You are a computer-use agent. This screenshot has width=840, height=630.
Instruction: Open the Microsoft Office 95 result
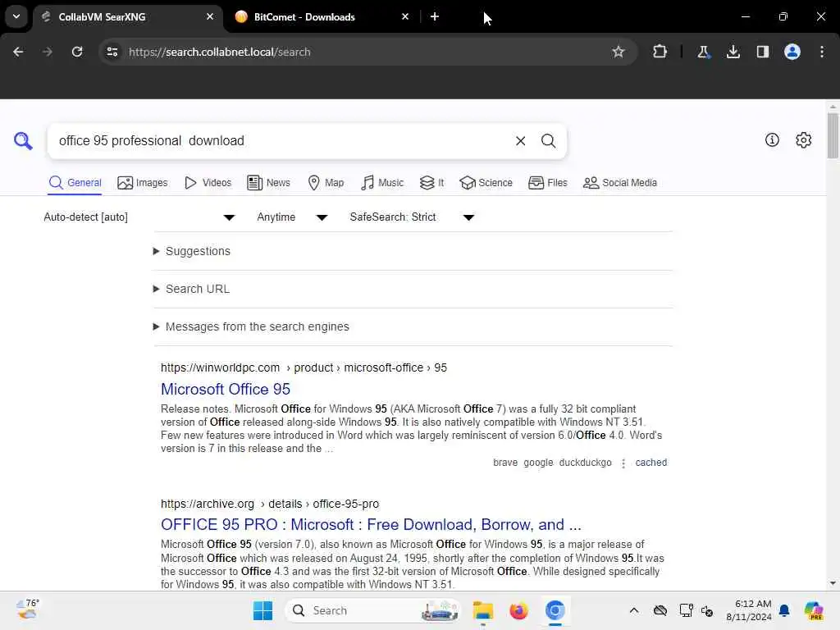pyautogui.click(x=226, y=389)
